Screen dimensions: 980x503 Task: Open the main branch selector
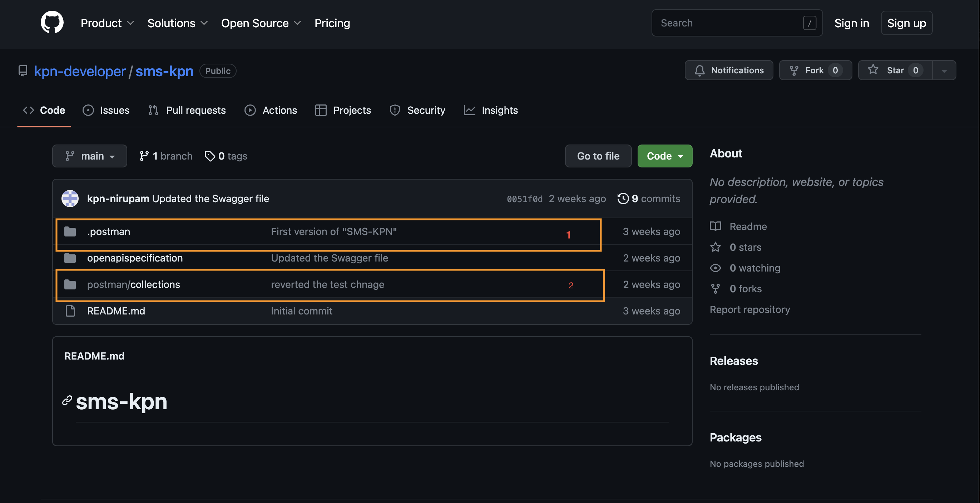(90, 156)
